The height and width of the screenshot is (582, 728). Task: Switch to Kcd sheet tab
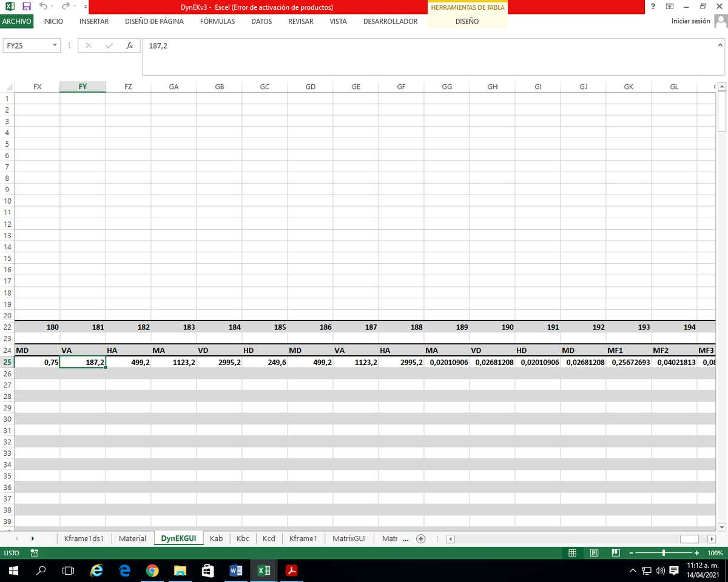click(269, 538)
